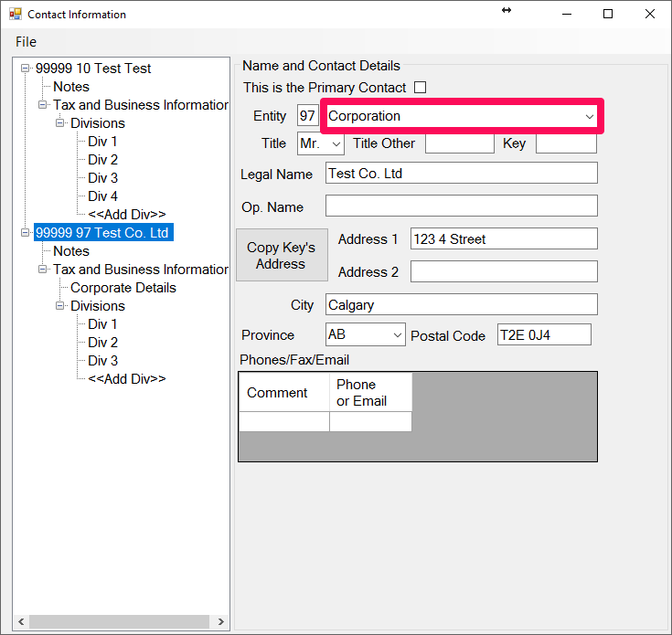Screen dimensions: 672x635
Task: Click the tree's horizontal scrollbar right arrow
Action: pos(220,621)
